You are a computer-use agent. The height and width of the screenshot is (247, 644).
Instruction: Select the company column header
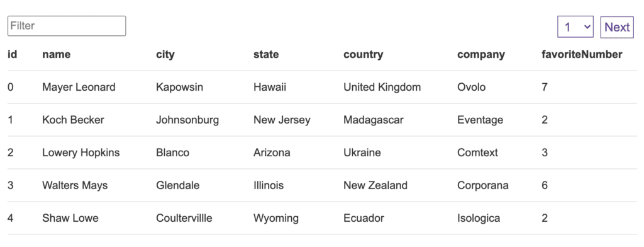point(481,54)
